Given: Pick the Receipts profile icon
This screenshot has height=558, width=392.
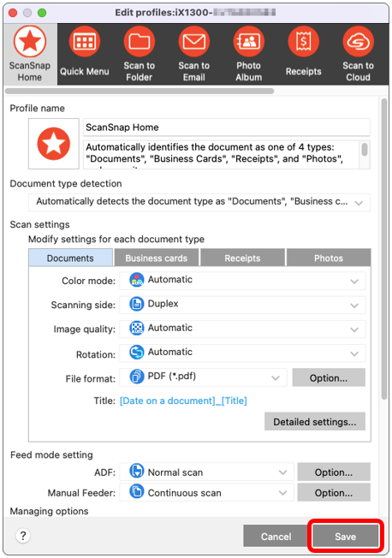Looking at the screenshot, I should (x=303, y=42).
